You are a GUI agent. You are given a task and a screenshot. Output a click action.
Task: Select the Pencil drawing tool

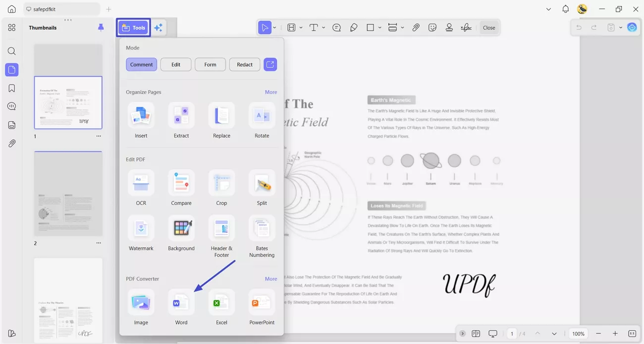354,27
